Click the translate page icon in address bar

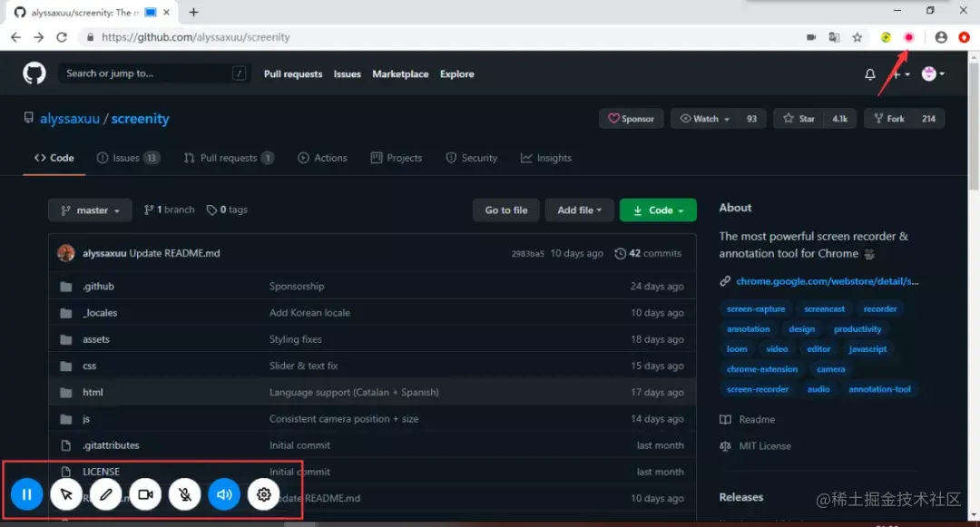pos(834,37)
